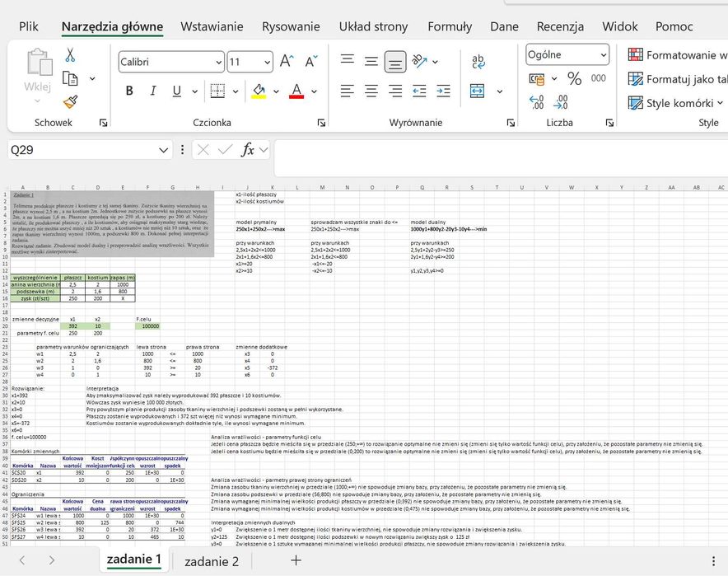Open Style komórki cell styles
Screen dimensions: 728x576
pyautogui.click(x=675, y=103)
